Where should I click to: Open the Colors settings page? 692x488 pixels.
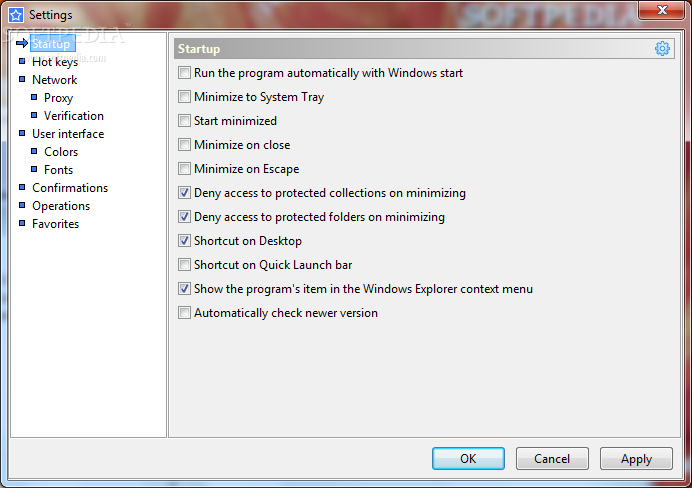61,152
